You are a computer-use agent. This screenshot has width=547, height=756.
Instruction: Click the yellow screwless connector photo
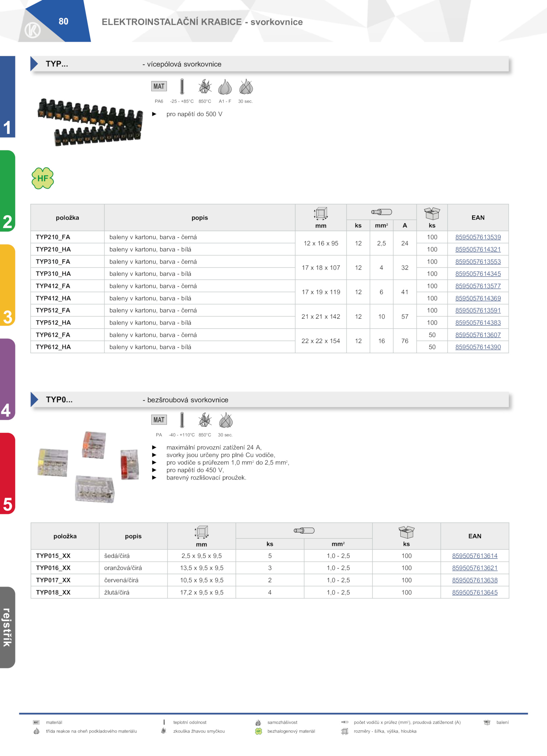[53, 462]
